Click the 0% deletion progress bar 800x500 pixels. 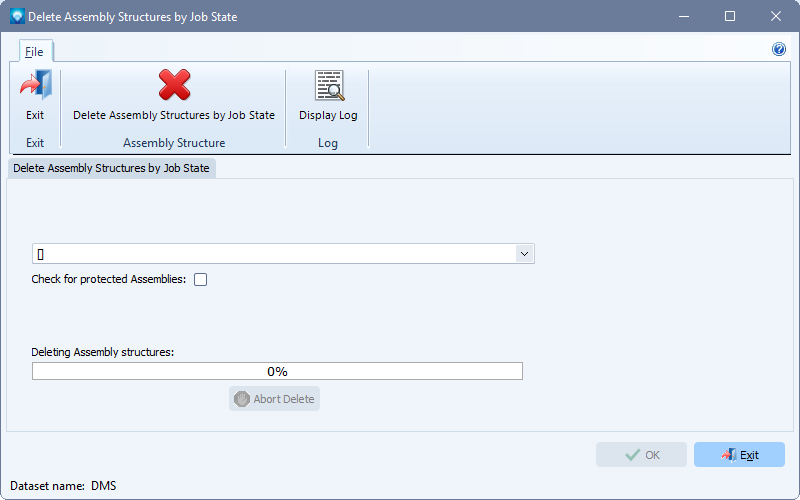(x=277, y=371)
